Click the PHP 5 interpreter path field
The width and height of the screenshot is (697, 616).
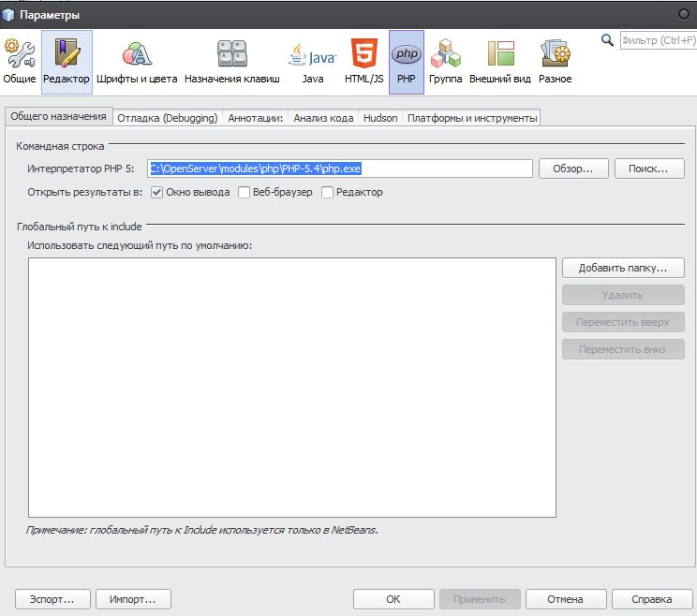click(x=341, y=169)
